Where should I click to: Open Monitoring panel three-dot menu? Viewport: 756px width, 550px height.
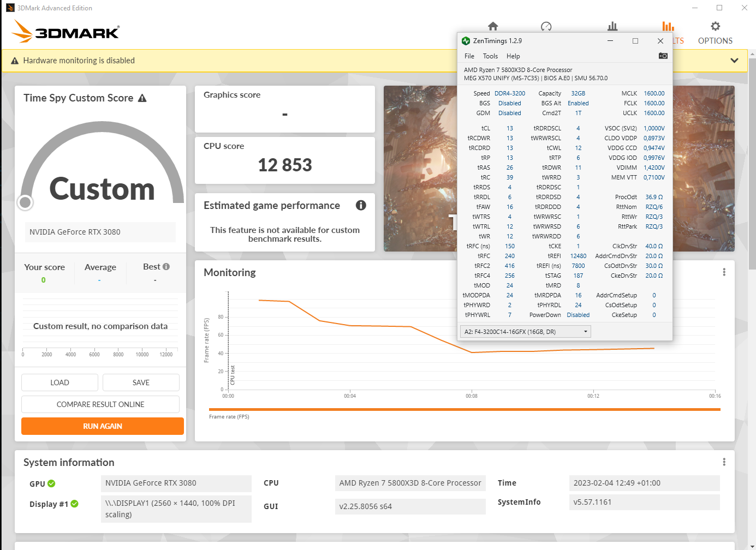(724, 272)
